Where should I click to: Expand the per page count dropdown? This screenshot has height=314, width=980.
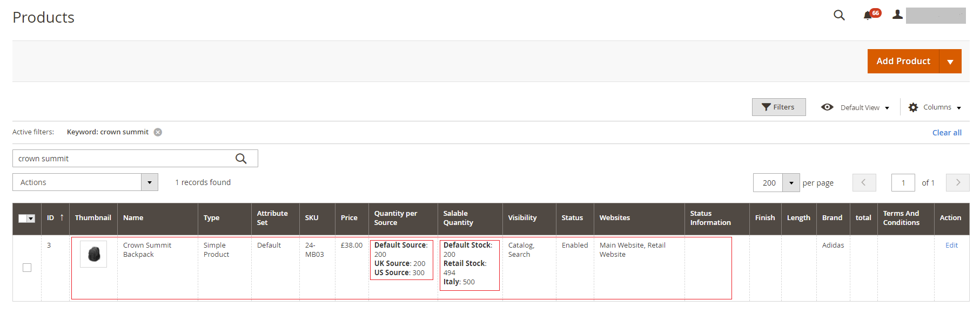click(x=791, y=183)
